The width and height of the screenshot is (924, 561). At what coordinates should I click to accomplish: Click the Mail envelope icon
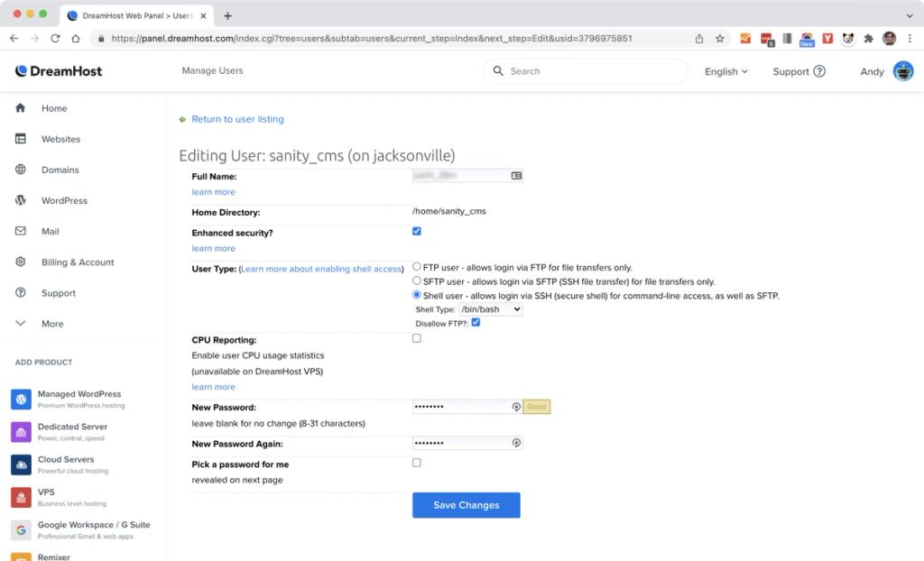21,231
